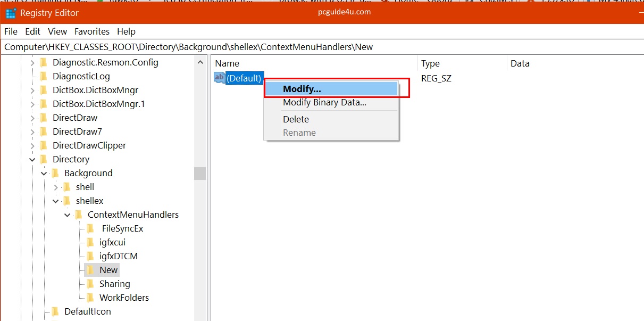Click the ab string value icon beside (Default)
Screen dimensions: 644x321
[x=219, y=78]
